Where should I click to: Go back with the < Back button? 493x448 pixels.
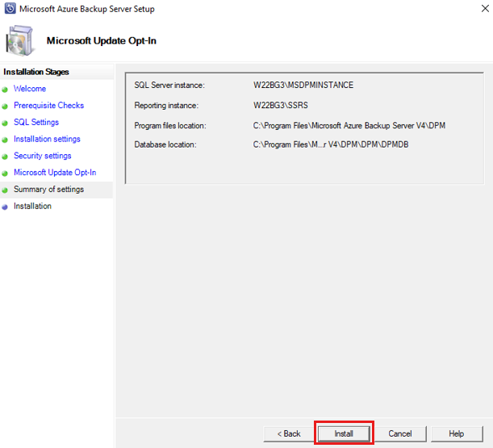click(x=289, y=433)
